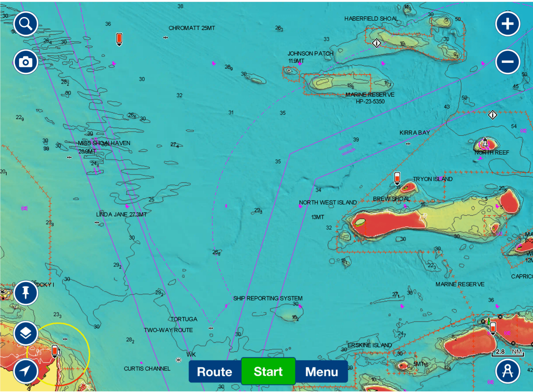Tap the red buoy beside Tryon Island
The height and width of the screenshot is (392, 533).
point(397,178)
